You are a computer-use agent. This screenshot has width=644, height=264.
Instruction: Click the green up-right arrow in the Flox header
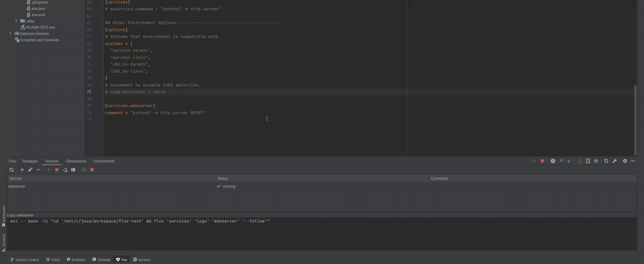(x=561, y=161)
